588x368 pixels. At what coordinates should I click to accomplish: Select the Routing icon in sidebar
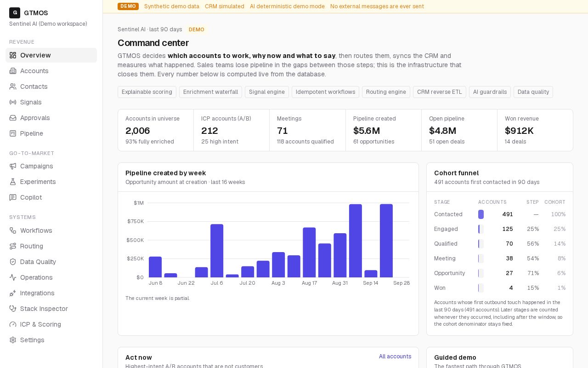[x=13, y=246]
